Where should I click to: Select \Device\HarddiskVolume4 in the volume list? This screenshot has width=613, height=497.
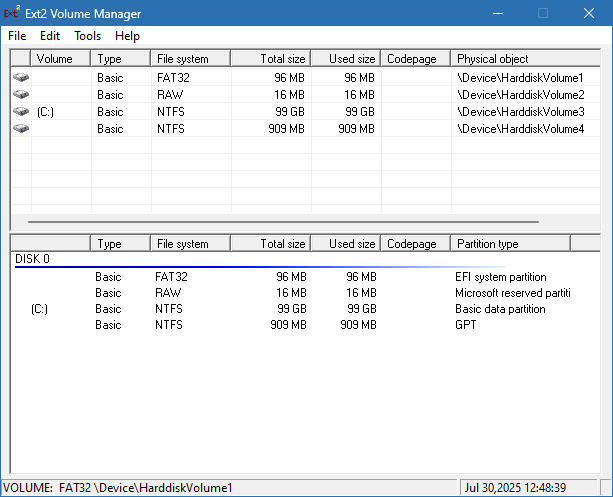(521, 129)
